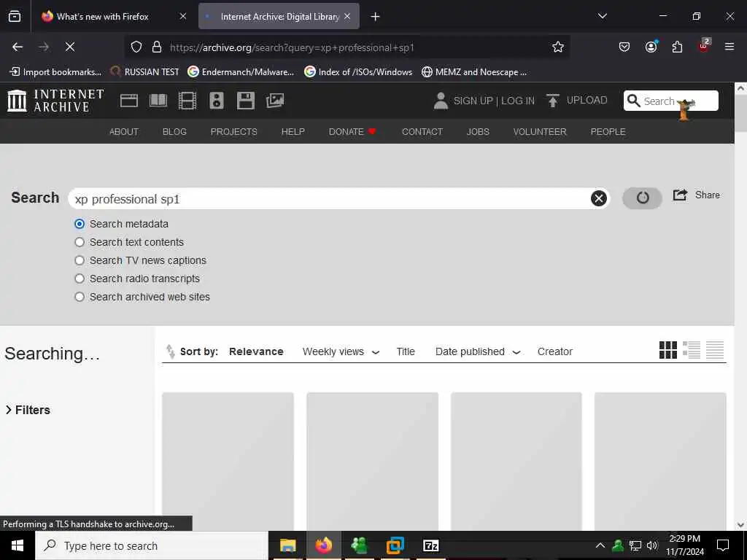List all tabs with the dropdown arrow
This screenshot has height=560, width=747.
pyautogui.click(x=602, y=16)
